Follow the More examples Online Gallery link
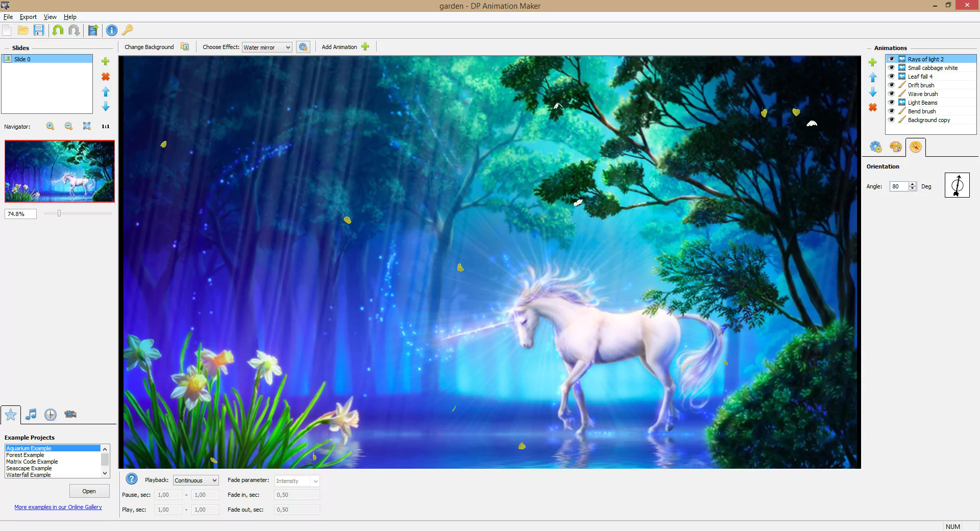Image resolution: width=980 pixels, height=531 pixels. [58, 507]
